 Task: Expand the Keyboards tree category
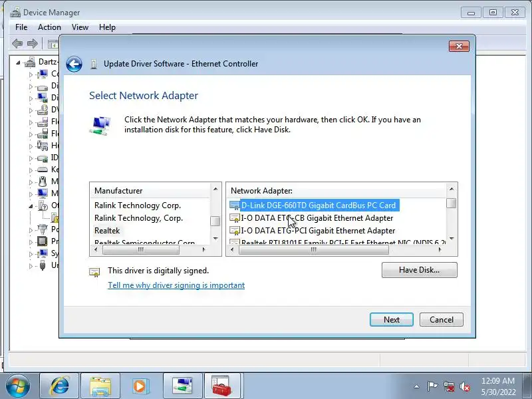tap(31, 170)
